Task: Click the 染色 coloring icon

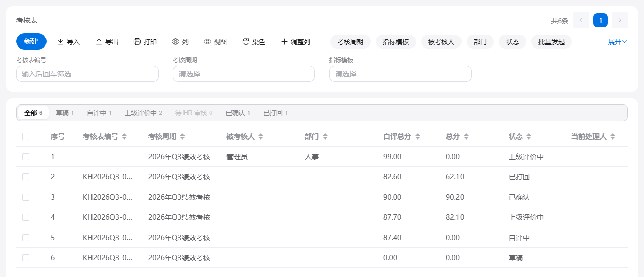Action: coord(246,42)
